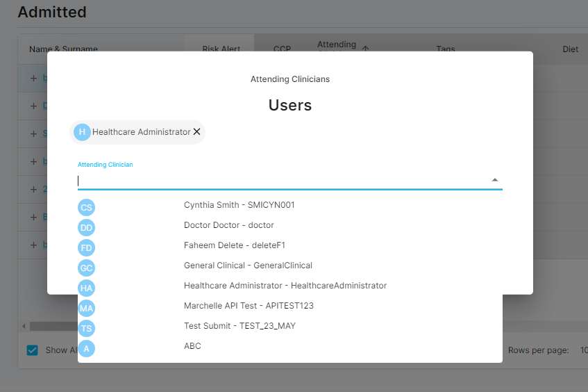The image size is (588, 392).
Task: Click the FD avatar for Faheem Delete
Action: click(86, 247)
